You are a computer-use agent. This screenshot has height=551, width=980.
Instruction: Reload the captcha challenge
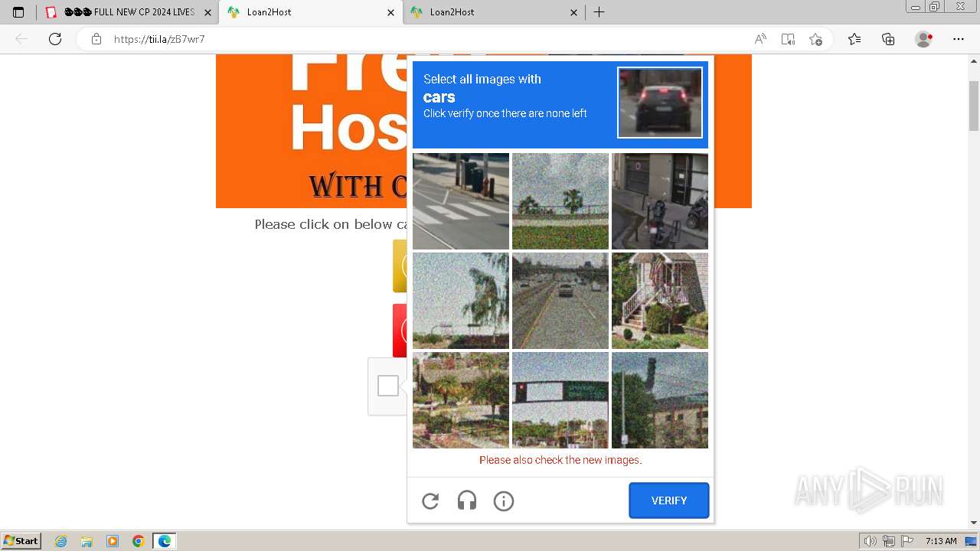point(430,501)
